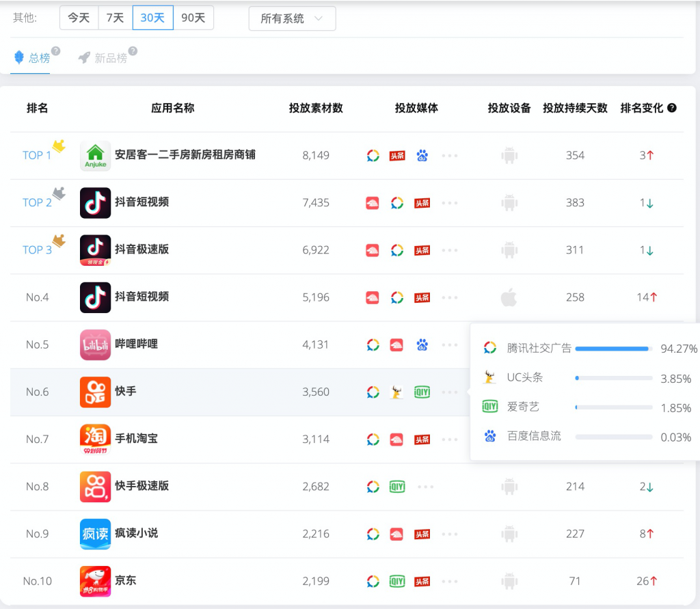
Task: Click the No.10 rank label
Action: coord(38,581)
